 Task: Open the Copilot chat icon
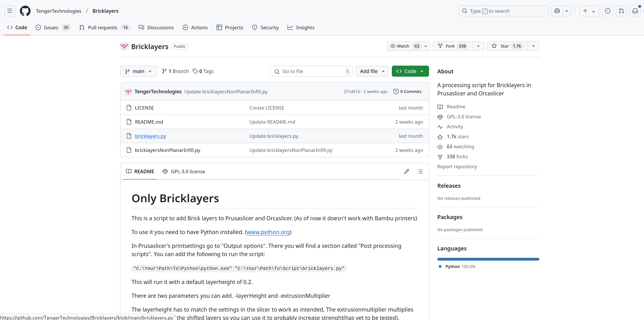point(557,11)
